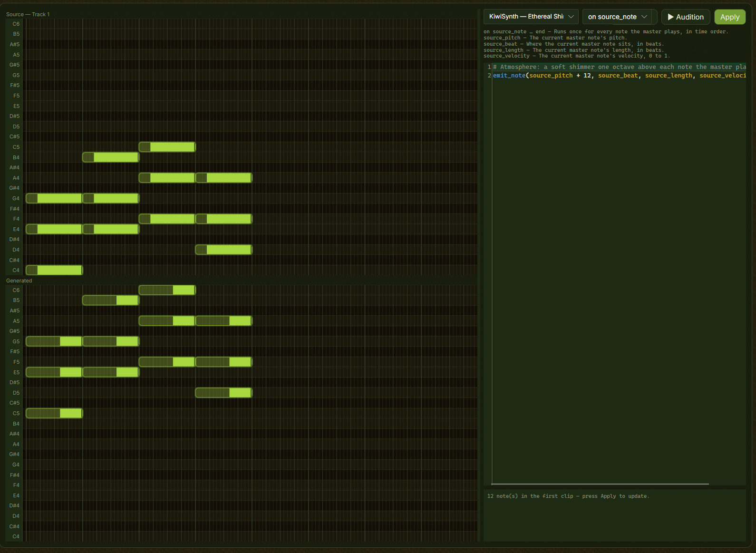Click the source_velocity help text line

coord(577,56)
